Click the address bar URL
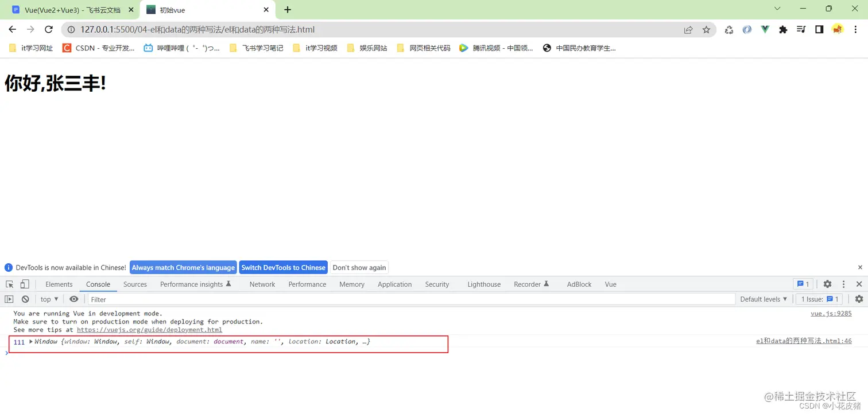868x414 pixels. click(197, 30)
